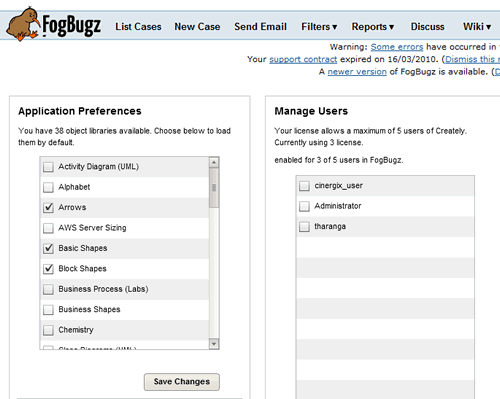Click the 'Alphabet' library label
The height and width of the screenshot is (399, 500).
(74, 187)
